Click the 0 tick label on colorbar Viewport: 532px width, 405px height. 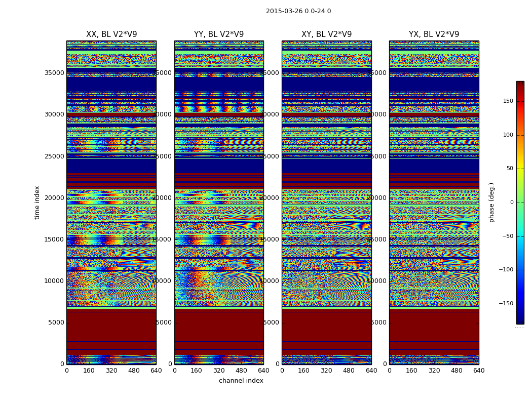tap(512, 202)
